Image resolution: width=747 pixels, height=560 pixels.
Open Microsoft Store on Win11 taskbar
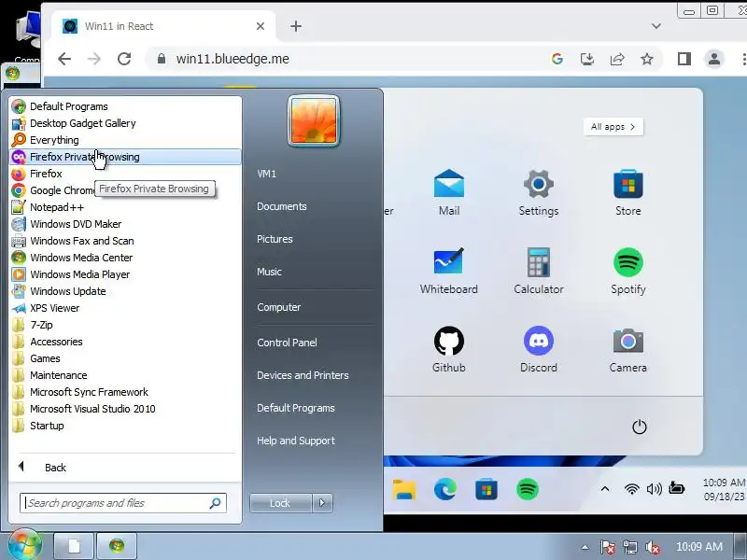pos(486,489)
